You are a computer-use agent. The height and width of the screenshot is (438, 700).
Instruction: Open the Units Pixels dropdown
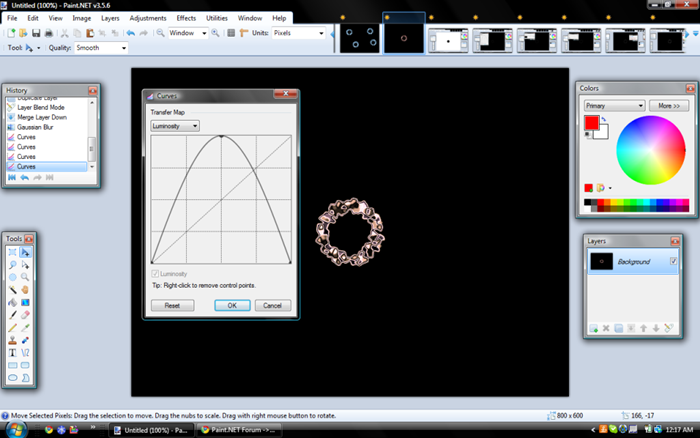coord(298,33)
